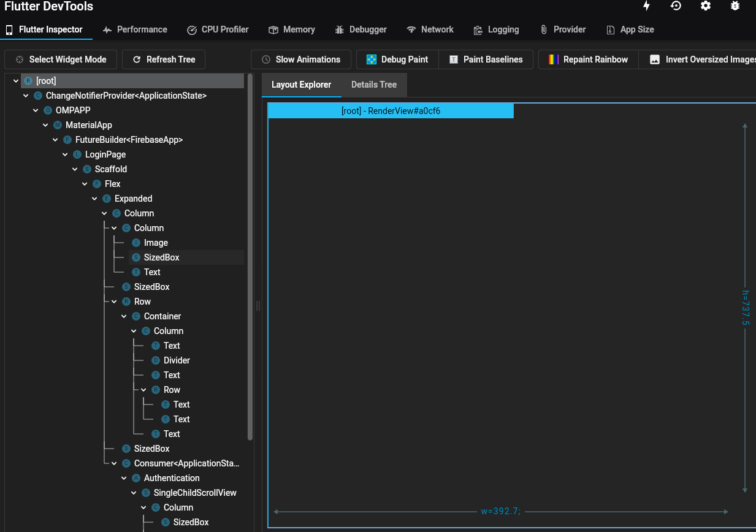Click the widget tree vertical scrollbar
Image resolution: width=756 pixels, height=532 pixels.
[250, 257]
